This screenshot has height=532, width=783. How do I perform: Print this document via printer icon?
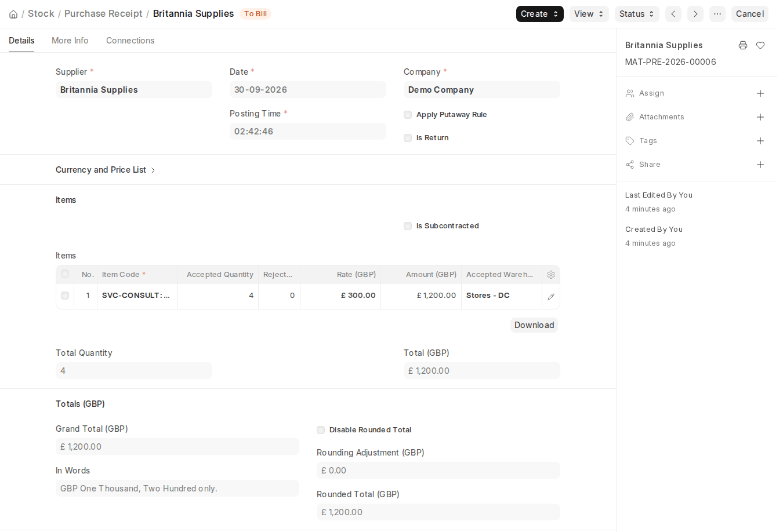pos(743,45)
